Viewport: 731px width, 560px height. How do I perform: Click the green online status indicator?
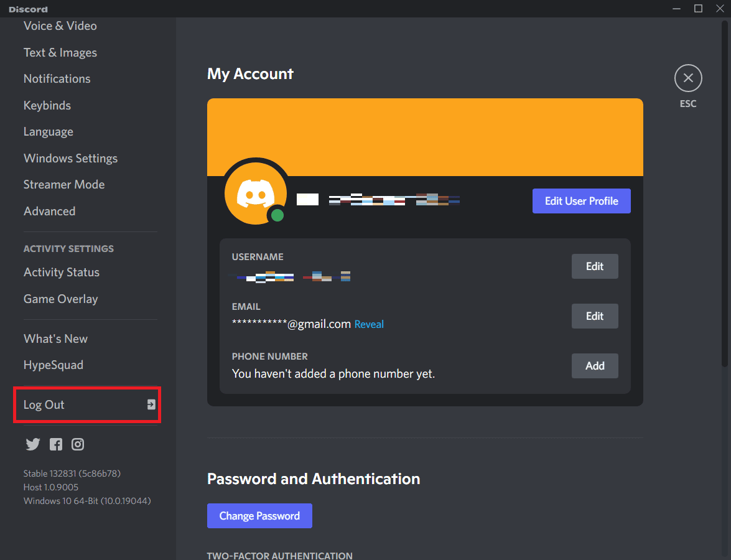277,215
